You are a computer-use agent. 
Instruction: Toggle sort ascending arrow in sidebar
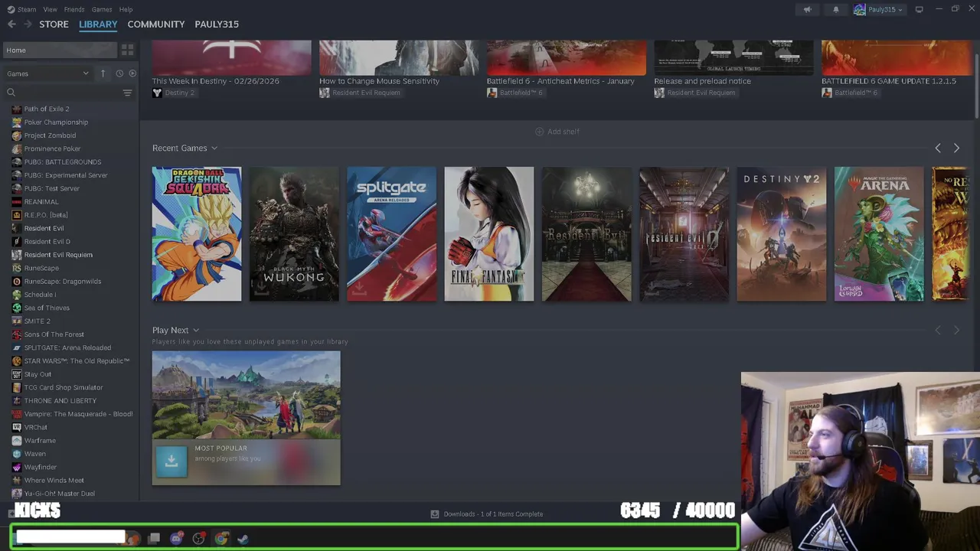click(103, 73)
